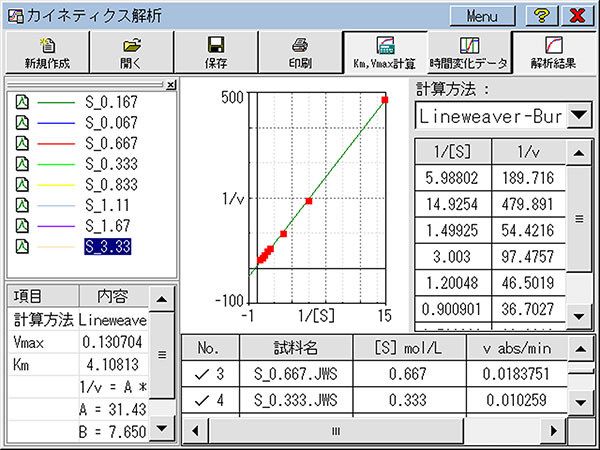The image size is (600, 450).
Task: Switch to Km,Vmax計算 tab
Action: click(385, 53)
